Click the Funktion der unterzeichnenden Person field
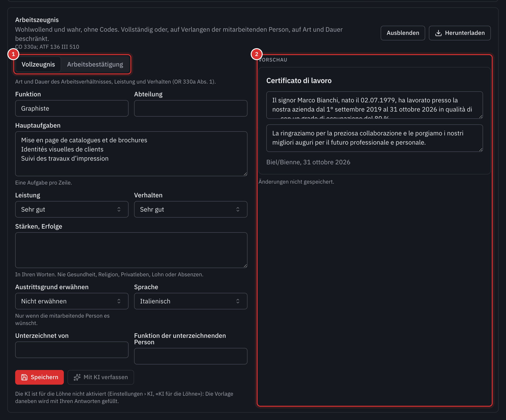 (x=191, y=356)
